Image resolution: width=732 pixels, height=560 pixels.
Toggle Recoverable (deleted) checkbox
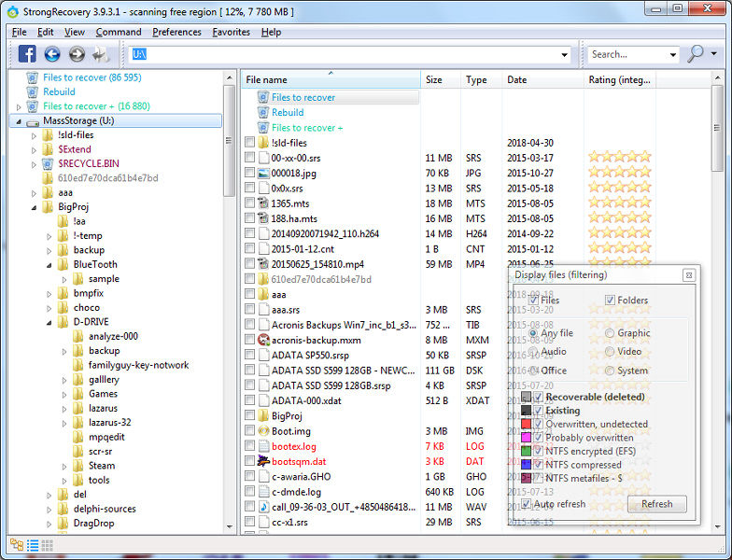(x=538, y=398)
